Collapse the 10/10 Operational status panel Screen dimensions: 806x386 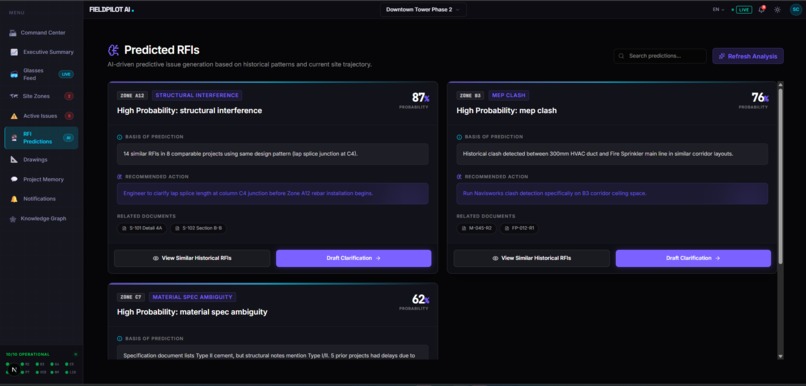click(x=76, y=355)
